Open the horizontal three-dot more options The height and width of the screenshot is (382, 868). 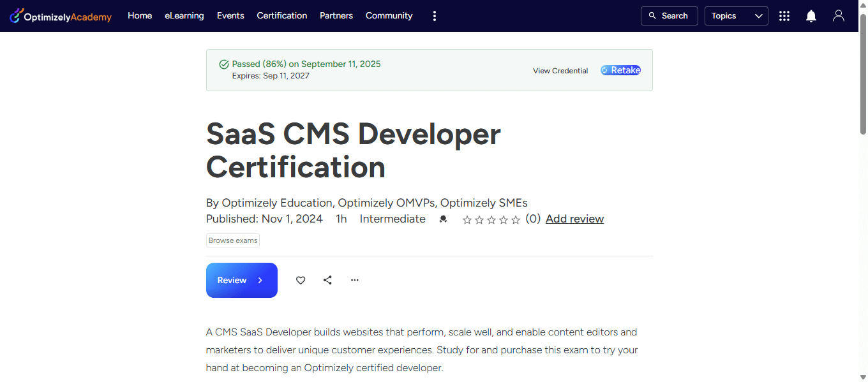click(x=355, y=280)
